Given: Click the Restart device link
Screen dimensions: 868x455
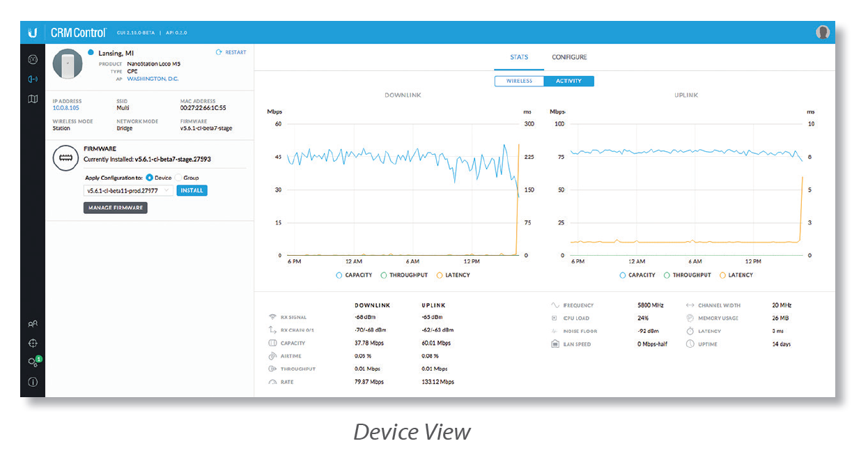Looking at the screenshot, I should tap(231, 52).
